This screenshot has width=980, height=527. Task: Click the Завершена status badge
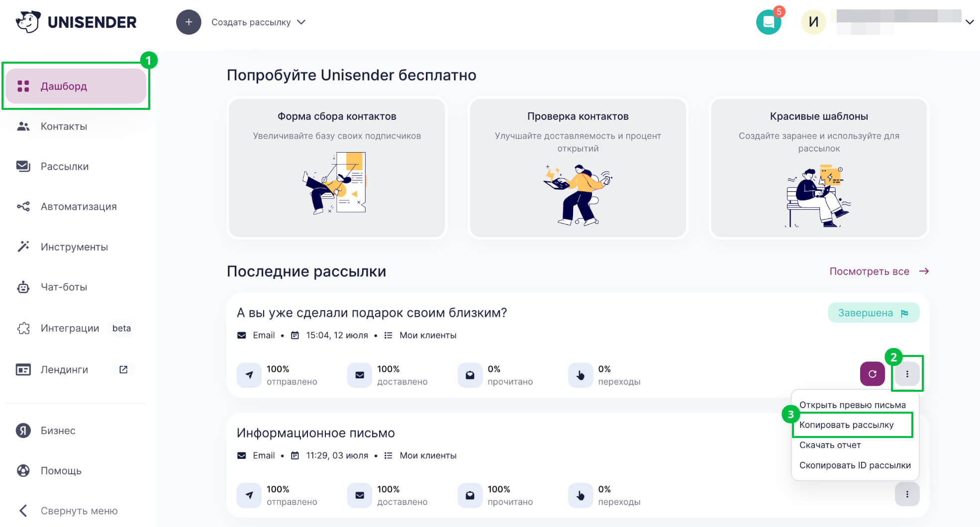(x=874, y=313)
